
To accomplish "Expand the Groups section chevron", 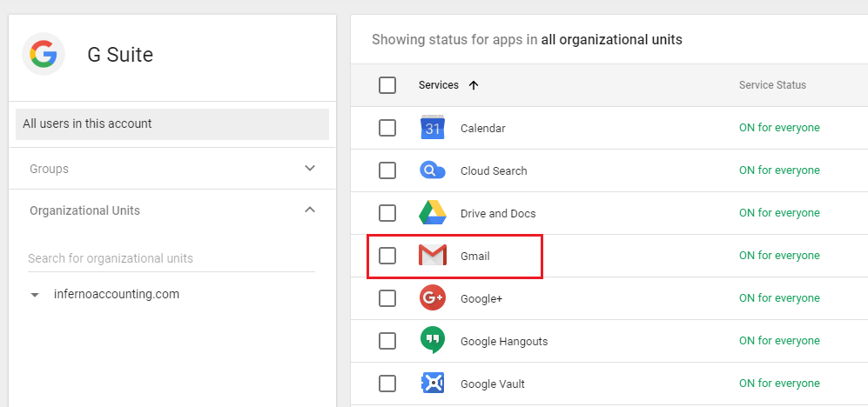I will [x=310, y=168].
